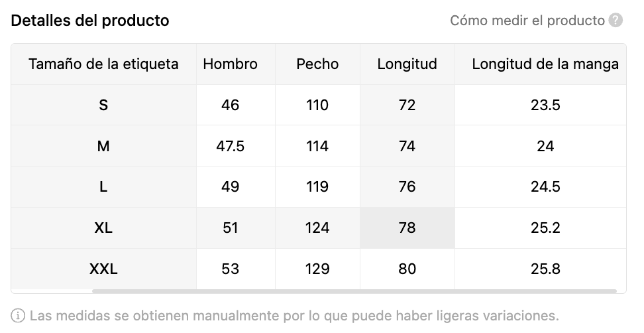Select the size M row label
The width and height of the screenshot is (644, 333).
103,146
